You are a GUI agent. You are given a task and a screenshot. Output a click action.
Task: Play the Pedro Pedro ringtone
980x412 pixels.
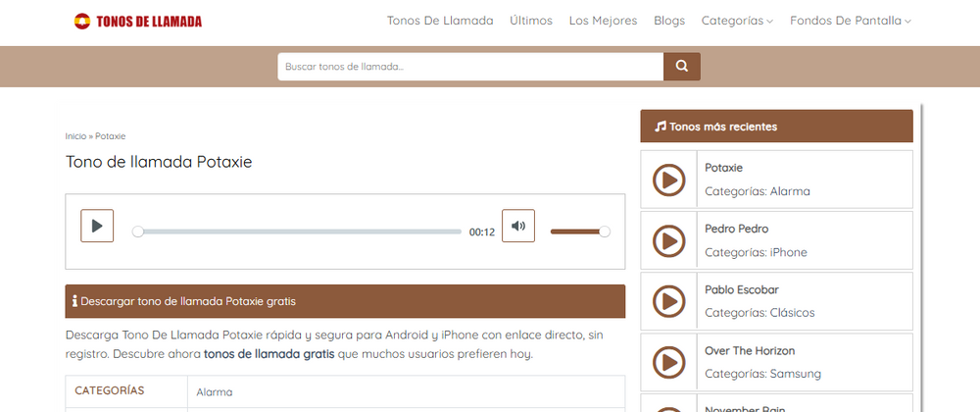point(668,241)
